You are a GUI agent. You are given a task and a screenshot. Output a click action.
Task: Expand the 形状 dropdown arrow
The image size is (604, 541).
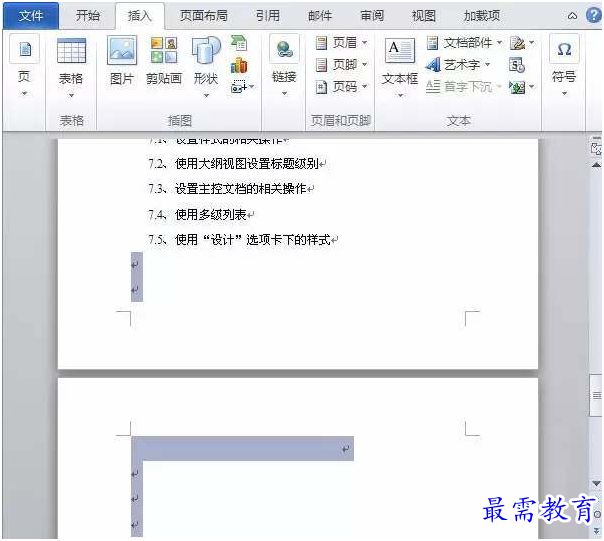click(x=206, y=95)
